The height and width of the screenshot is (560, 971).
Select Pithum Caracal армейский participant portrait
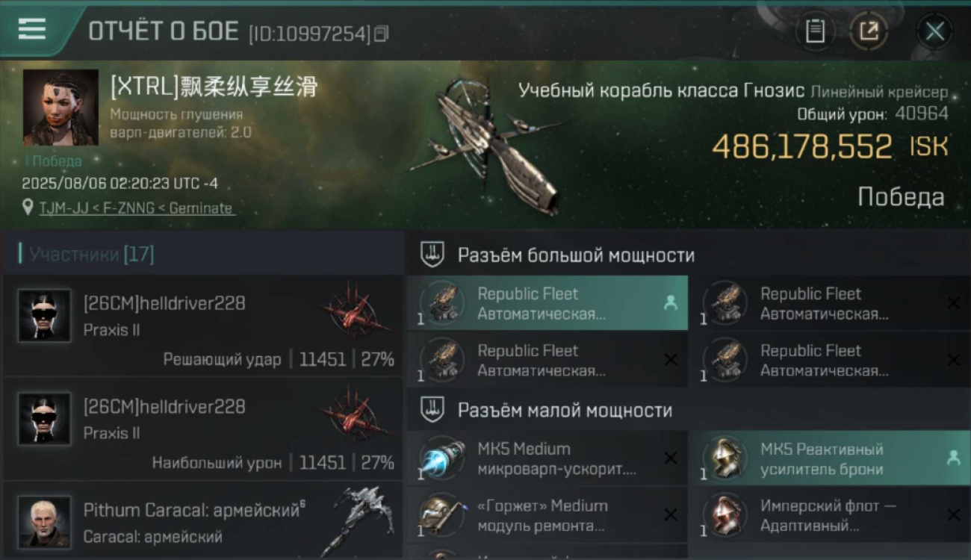pos(45,522)
